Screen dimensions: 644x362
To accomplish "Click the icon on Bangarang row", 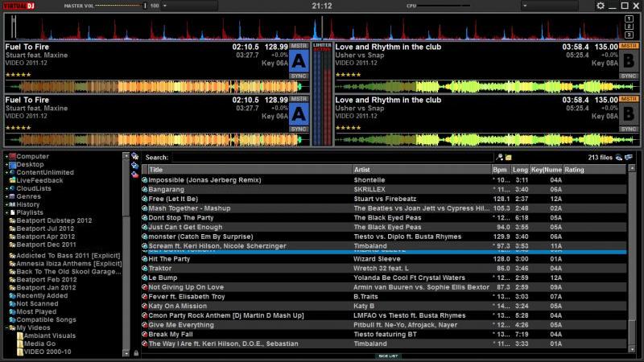I will pos(145,190).
